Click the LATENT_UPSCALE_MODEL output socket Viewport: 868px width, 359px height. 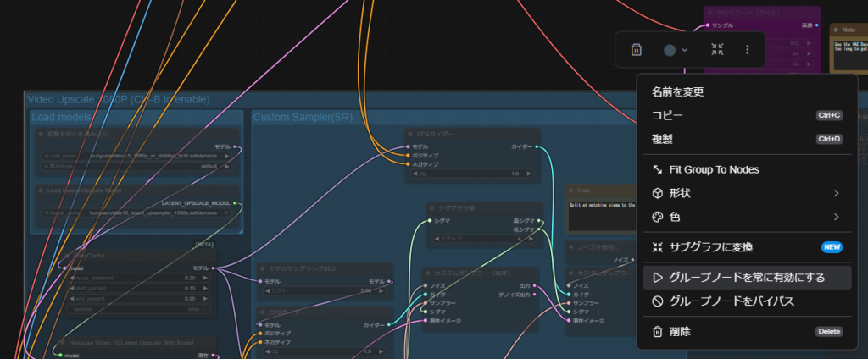[x=236, y=204]
